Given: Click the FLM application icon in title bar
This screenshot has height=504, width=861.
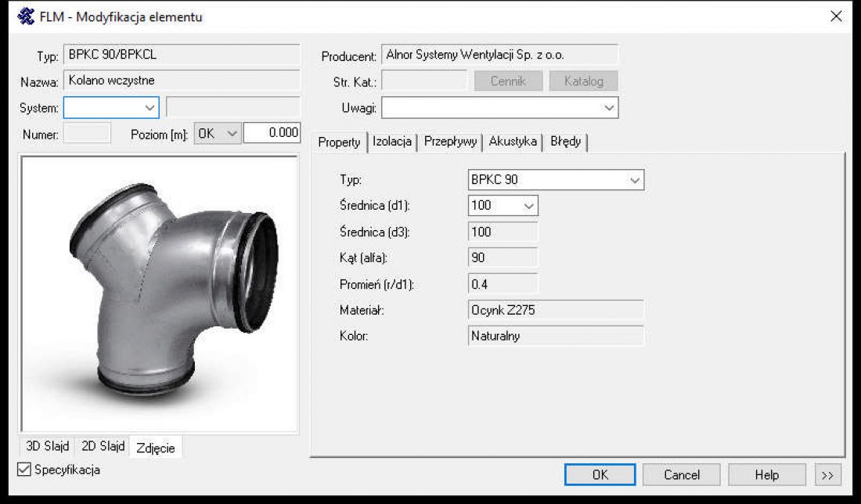Looking at the screenshot, I should click(26, 16).
